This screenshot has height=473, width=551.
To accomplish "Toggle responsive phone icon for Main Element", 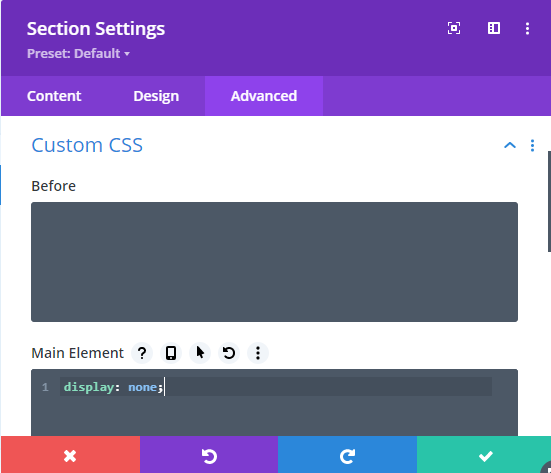I will [171, 353].
